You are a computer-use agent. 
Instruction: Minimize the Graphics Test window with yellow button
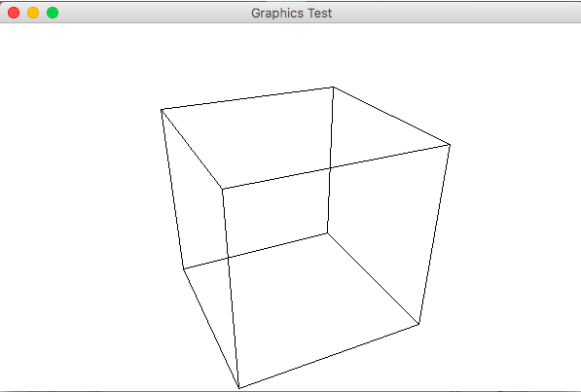[x=33, y=13]
